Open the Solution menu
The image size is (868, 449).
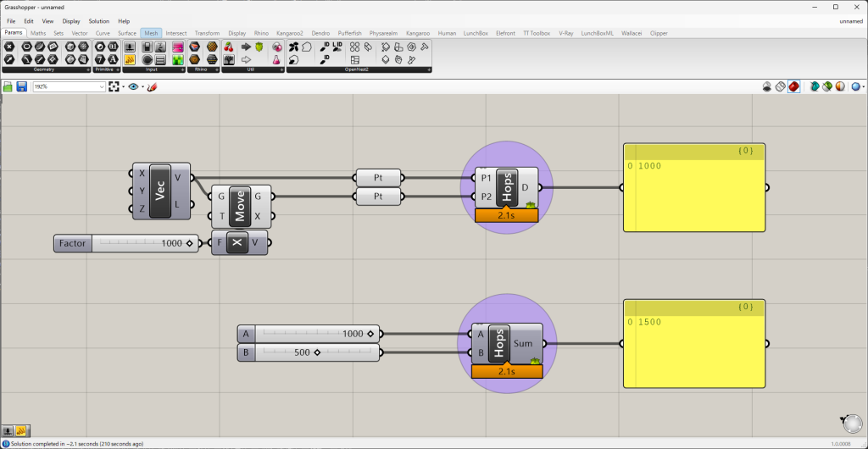(98, 20)
